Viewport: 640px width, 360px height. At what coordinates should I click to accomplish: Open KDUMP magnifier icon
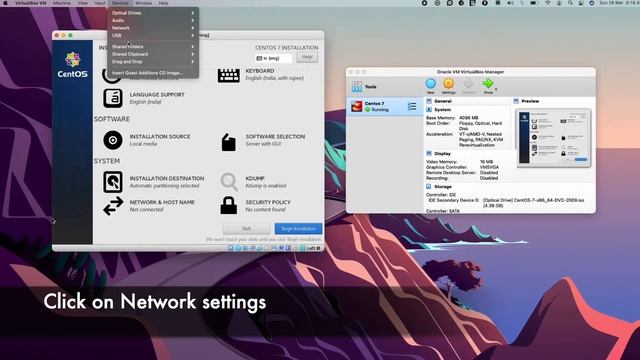pyautogui.click(x=229, y=182)
